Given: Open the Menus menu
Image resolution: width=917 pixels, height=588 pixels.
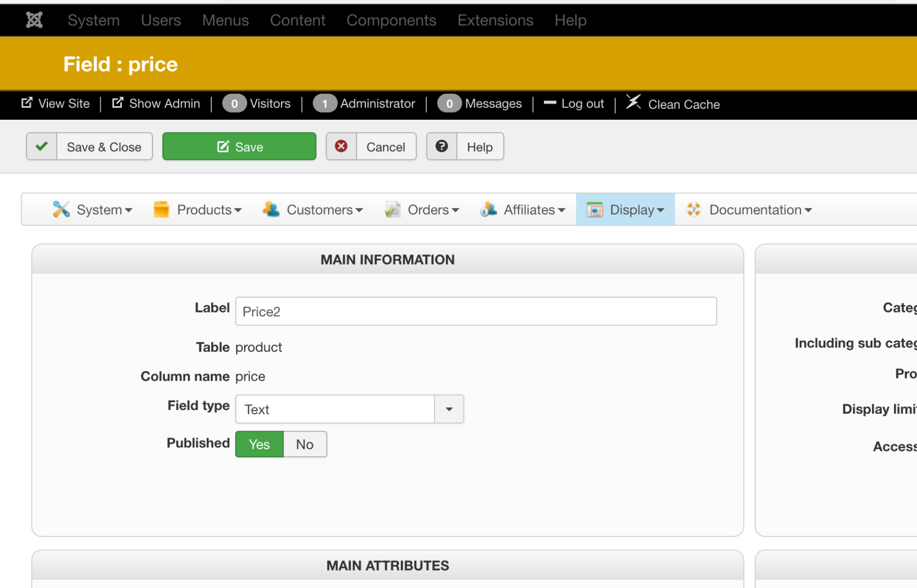Looking at the screenshot, I should (225, 20).
